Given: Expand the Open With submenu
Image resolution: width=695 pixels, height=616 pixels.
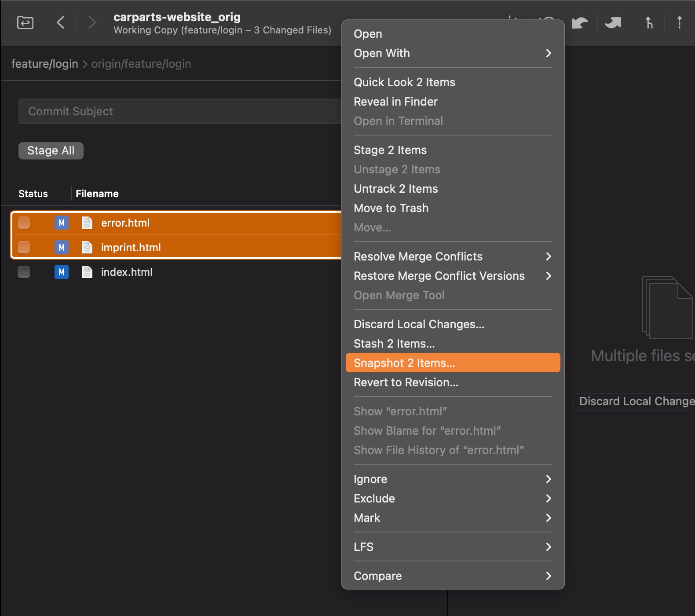Looking at the screenshot, I should [x=452, y=53].
